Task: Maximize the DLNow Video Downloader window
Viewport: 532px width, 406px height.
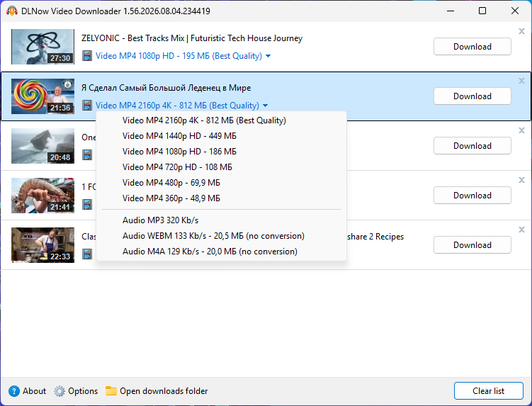Action: click(x=482, y=11)
